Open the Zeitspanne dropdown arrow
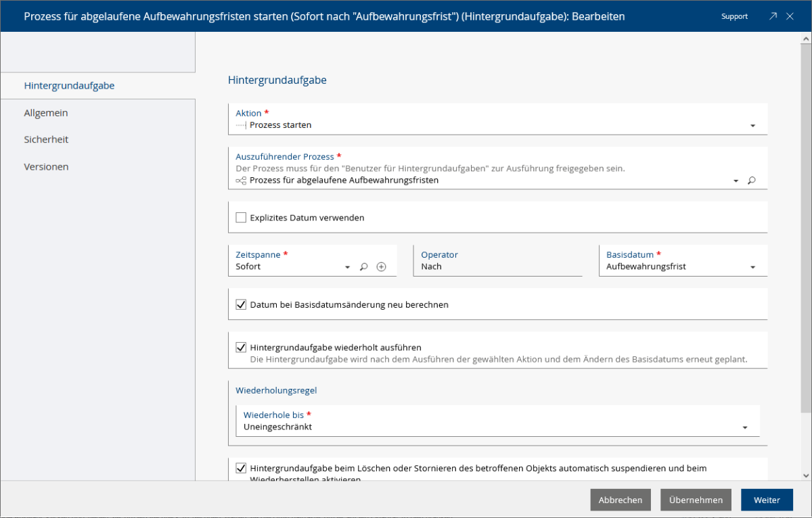Screen dimensions: 812x518 pyautogui.click(x=348, y=267)
